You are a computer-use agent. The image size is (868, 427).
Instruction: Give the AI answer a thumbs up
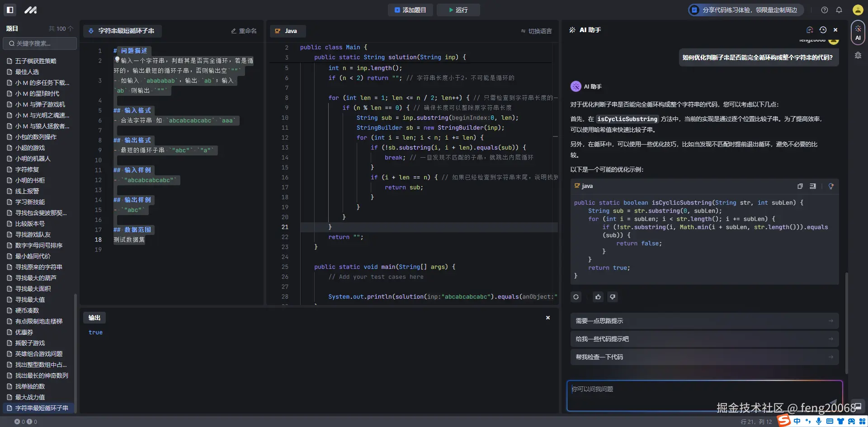[x=598, y=297]
